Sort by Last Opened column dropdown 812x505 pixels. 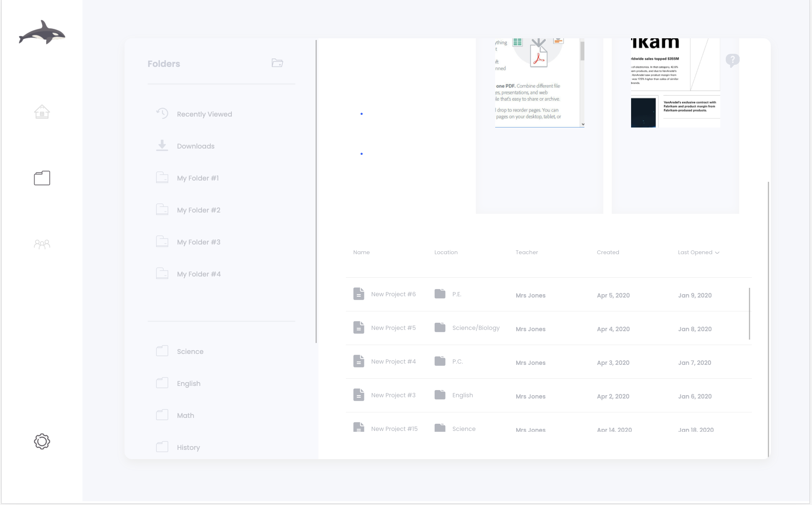[698, 252]
